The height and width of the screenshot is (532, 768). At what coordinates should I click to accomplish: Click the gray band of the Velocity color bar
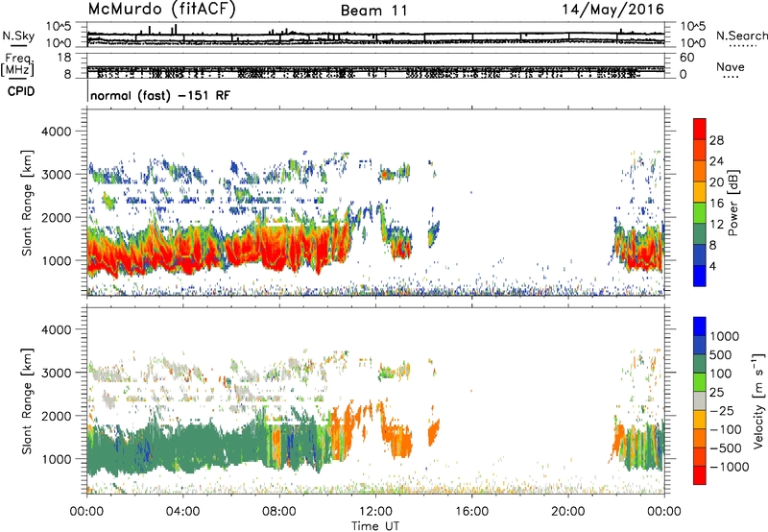pos(700,400)
